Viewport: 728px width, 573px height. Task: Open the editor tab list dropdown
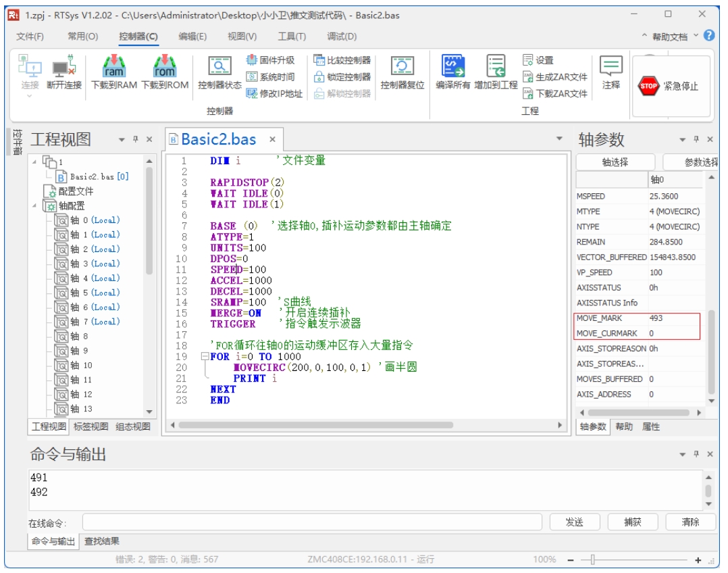point(559,139)
